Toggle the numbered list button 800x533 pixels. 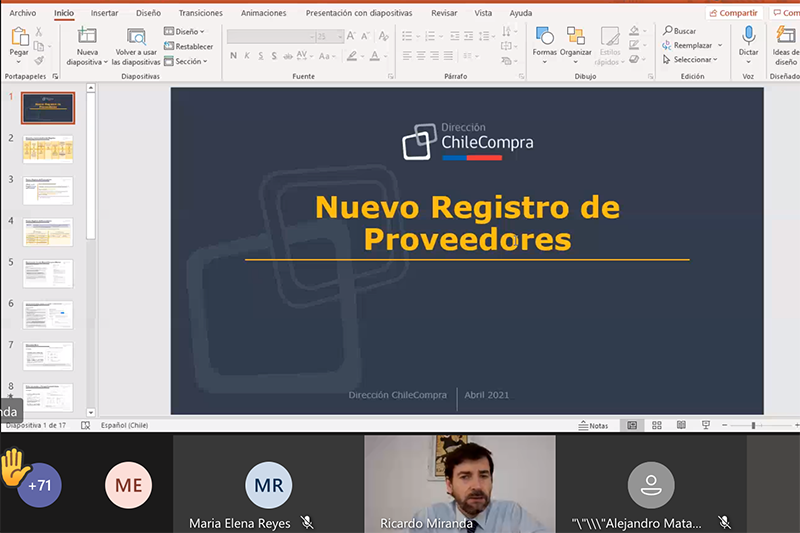(430, 36)
